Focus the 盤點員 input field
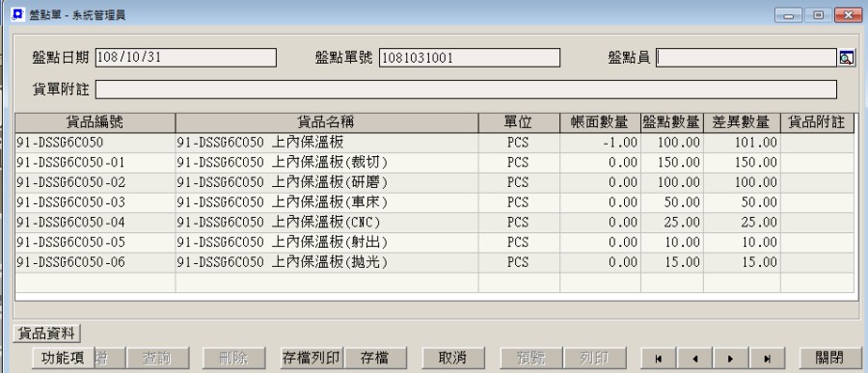The width and height of the screenshot is (868, 373). [x=746, y=58]
